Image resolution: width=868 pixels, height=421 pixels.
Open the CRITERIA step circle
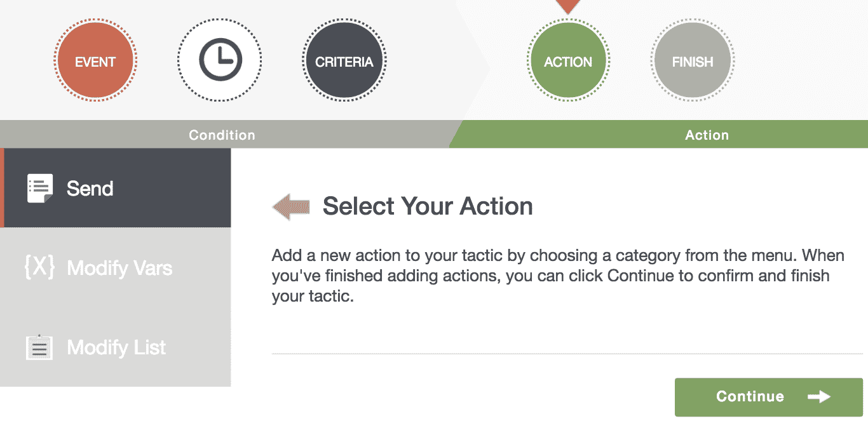344,62
